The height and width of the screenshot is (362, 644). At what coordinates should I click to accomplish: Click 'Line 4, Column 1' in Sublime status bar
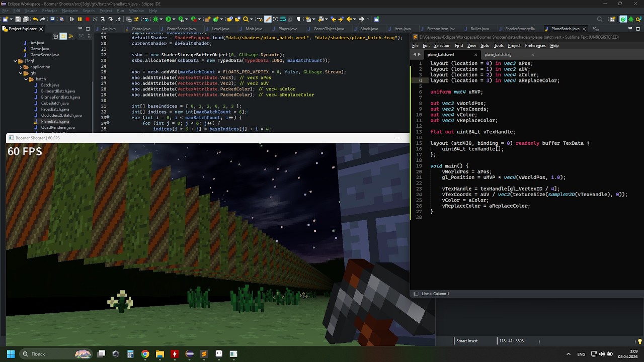click(435, 294)
